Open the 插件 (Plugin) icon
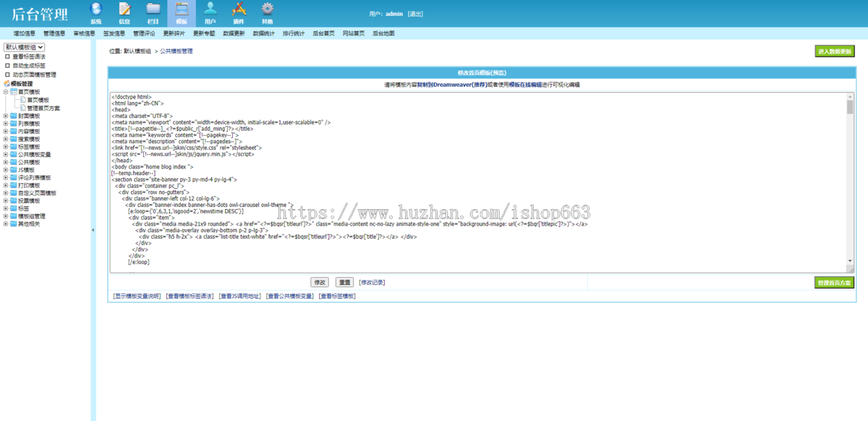 click(239, 10)
